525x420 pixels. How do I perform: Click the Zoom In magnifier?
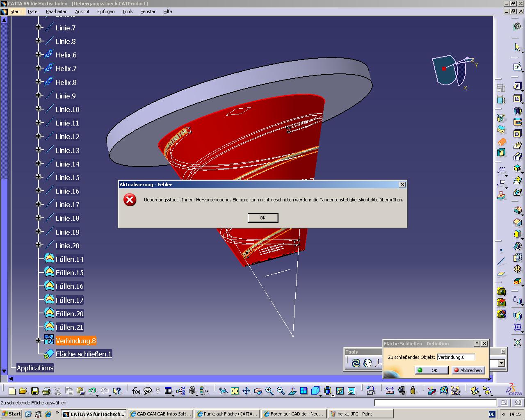[269, 391]
